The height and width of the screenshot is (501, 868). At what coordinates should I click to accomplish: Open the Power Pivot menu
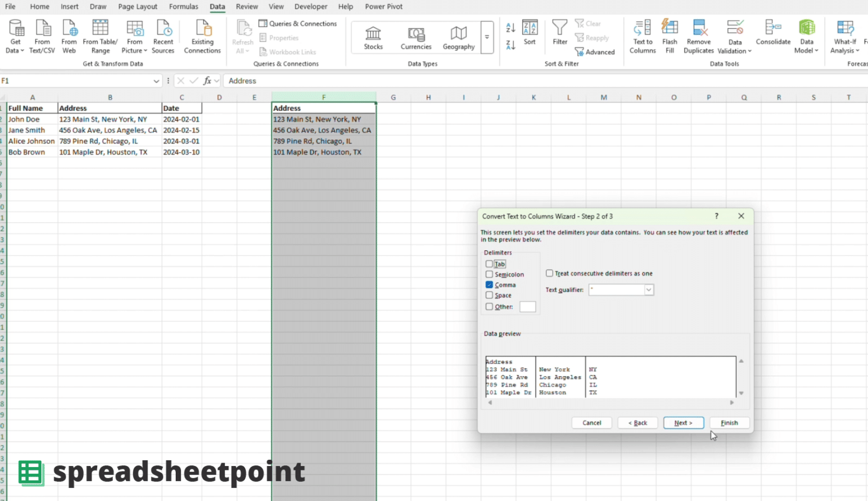383,6
